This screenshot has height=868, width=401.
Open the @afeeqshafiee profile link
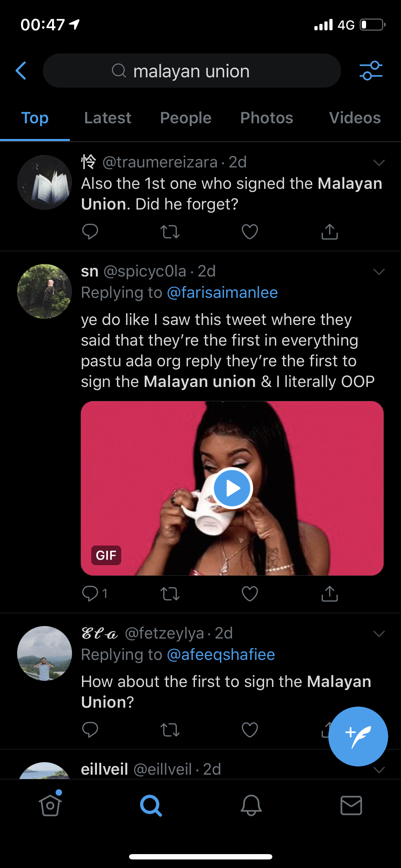click(x=221, y=655)
